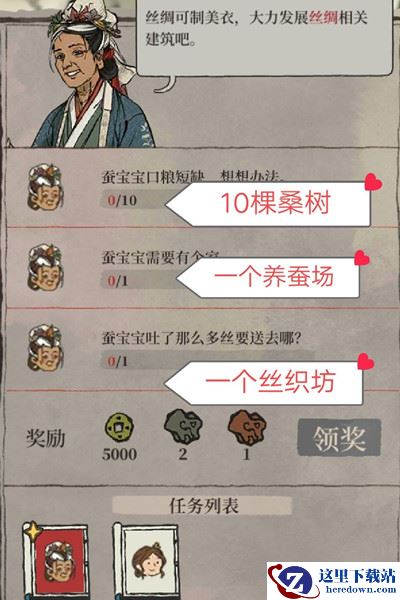
Task: Click the 10棵桑树 hint callout
Action: point(269,204)
